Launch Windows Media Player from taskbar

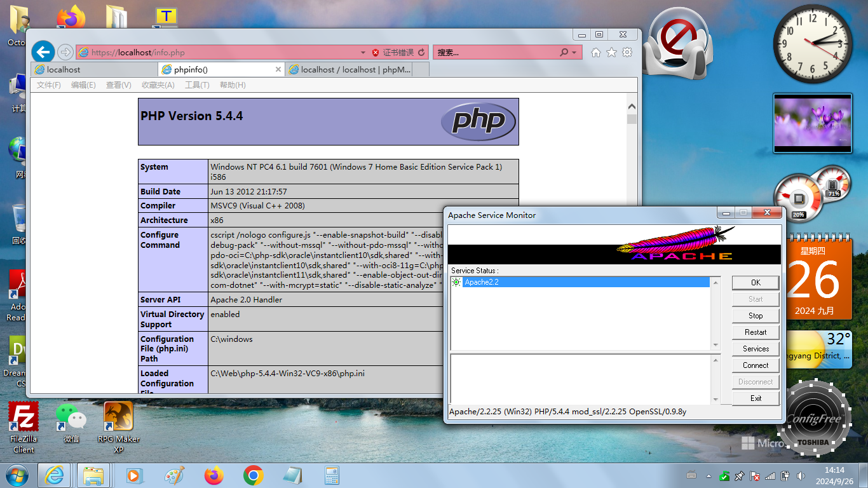[x=133, y=475]
